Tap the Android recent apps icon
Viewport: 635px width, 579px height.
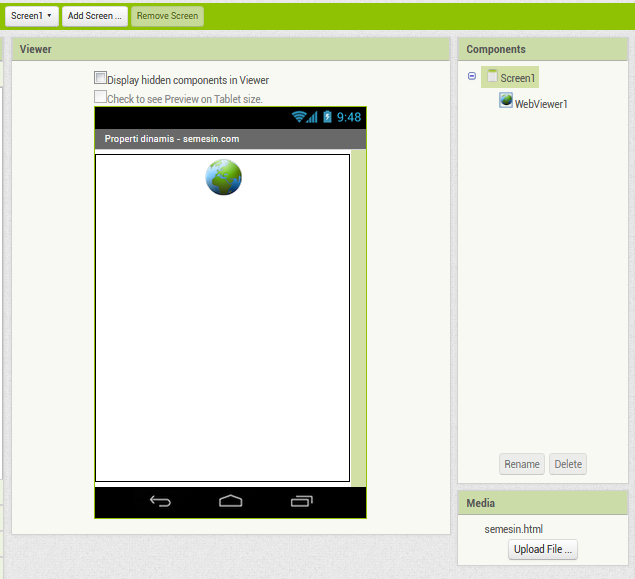click(x=301, y=502)
